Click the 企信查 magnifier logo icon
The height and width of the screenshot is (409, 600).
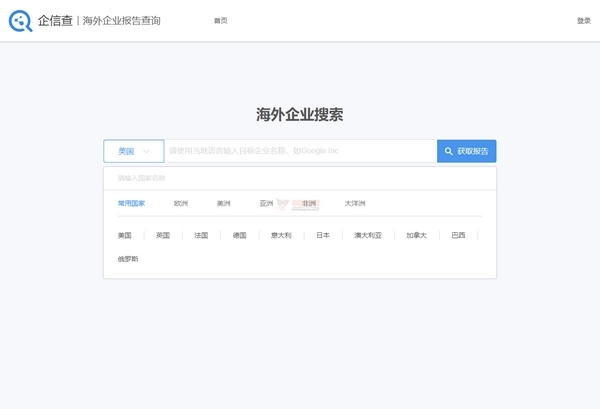coord(20,21)
